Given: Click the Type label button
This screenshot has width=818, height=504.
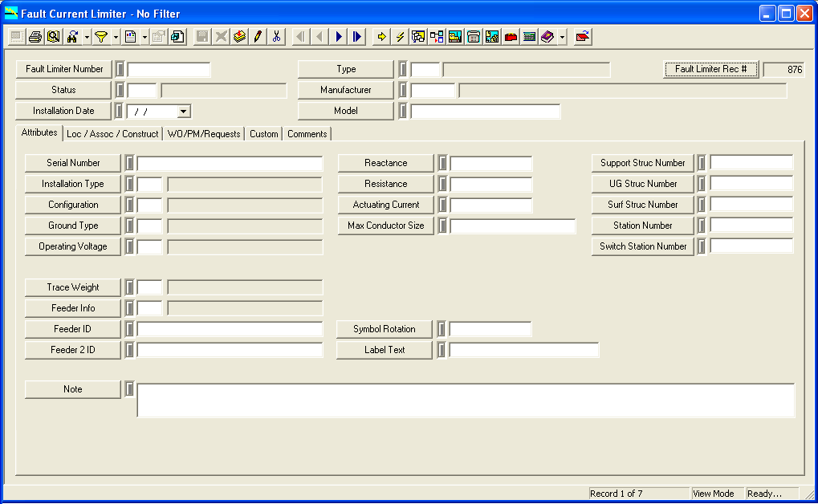Looking at the screenshot, I should 345,69.
